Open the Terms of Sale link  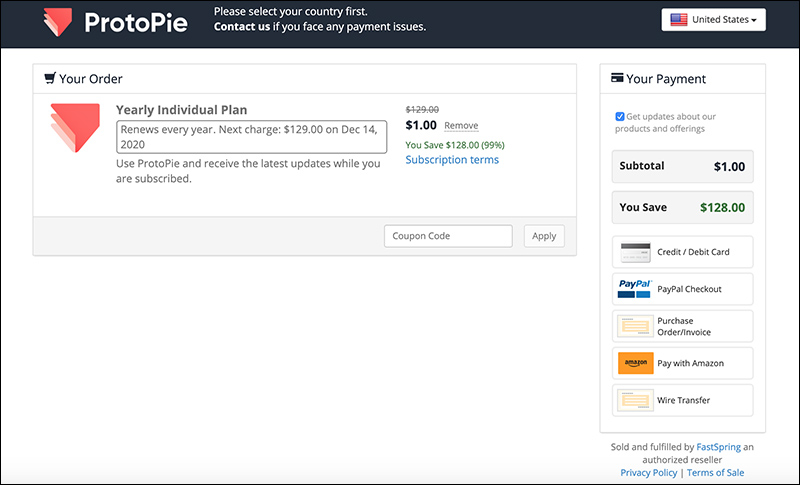point(715,473)
